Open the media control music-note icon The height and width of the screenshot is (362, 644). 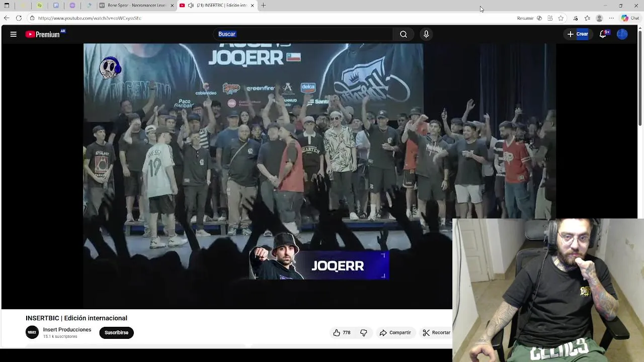pos(575,18)
